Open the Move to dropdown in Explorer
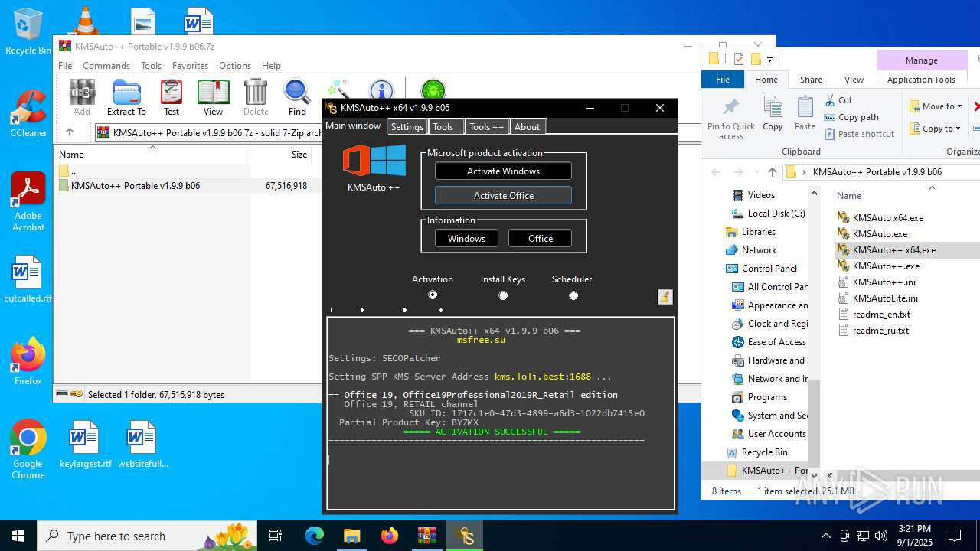Image resolution: width=980 pixels, height=551 pixels. [936, 106]
